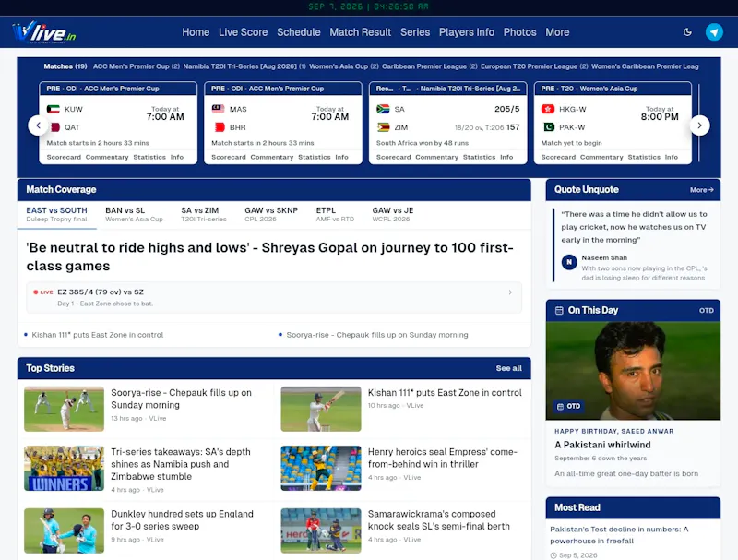Open Kishan 111* bullet link in Match Coverage
The image size is (738, 560).
click(98, 335)
